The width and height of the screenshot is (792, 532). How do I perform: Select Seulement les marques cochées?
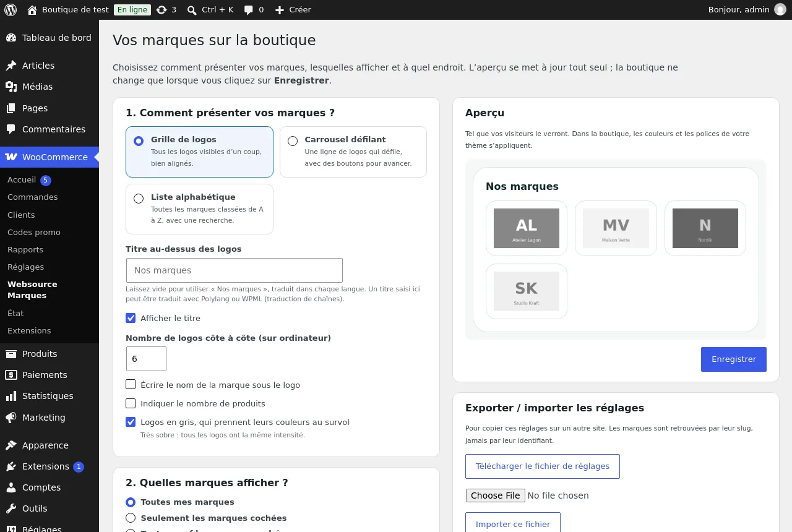(x=131, y=518)
